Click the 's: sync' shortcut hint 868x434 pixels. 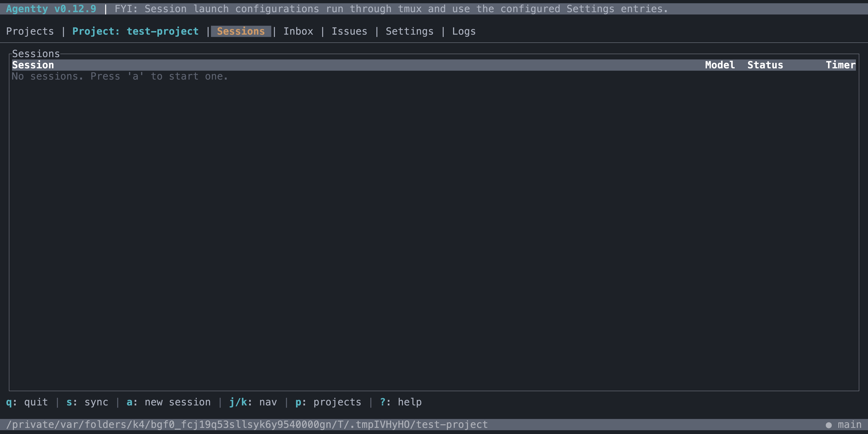click(87, 402)
